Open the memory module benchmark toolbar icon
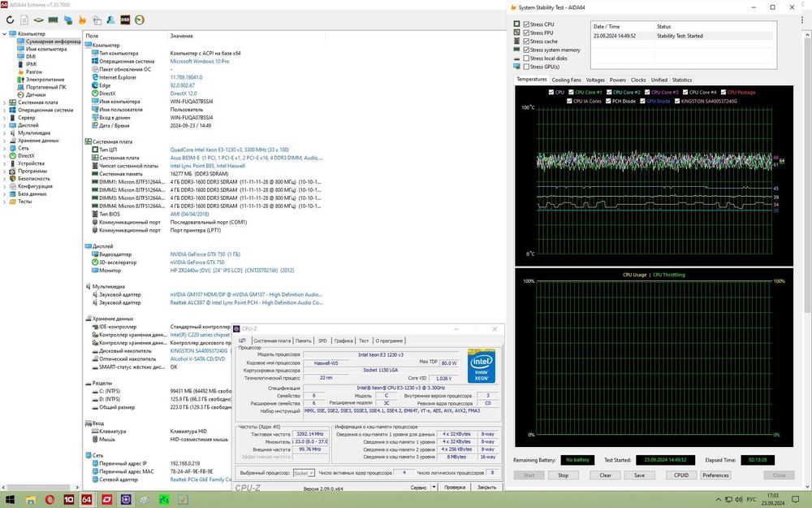 (x=53, y=20)
